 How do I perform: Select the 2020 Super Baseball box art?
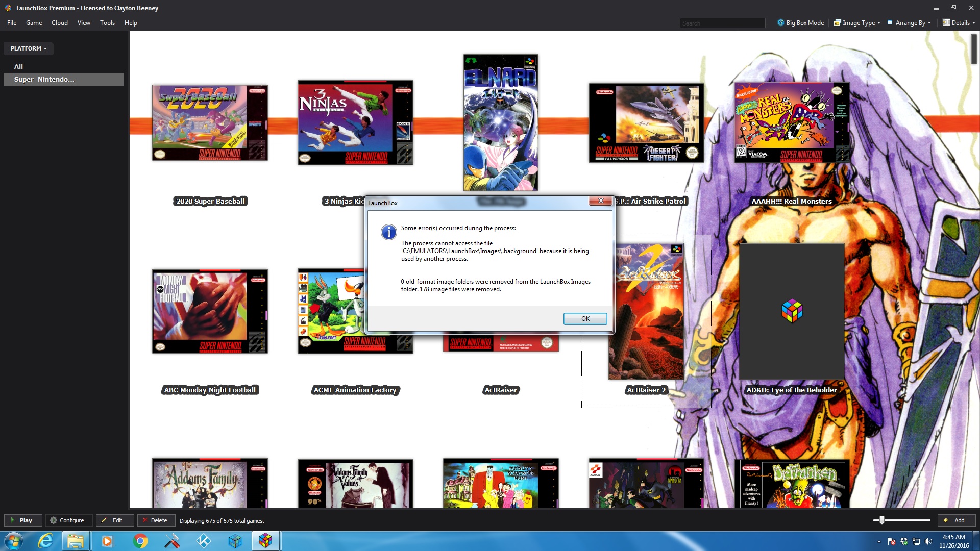(x=210, y=122)
